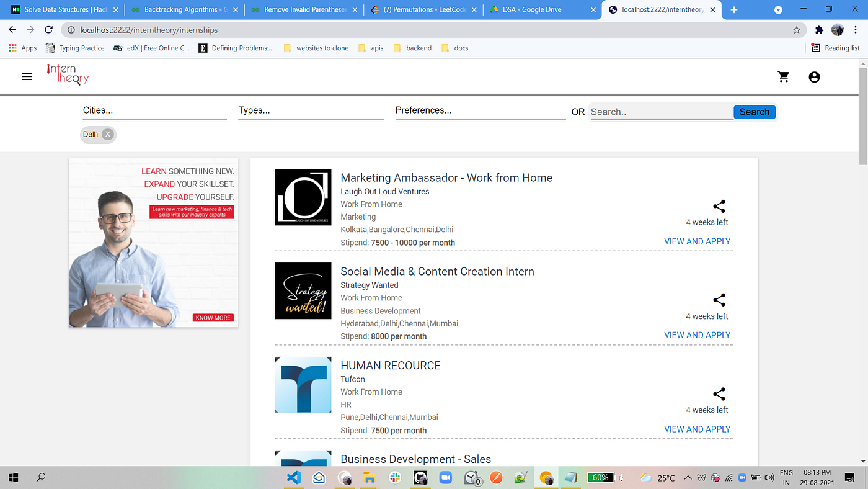The image size is (868, 489).
Task: Bookmark this page with the star
Action: tap(797, 30)
